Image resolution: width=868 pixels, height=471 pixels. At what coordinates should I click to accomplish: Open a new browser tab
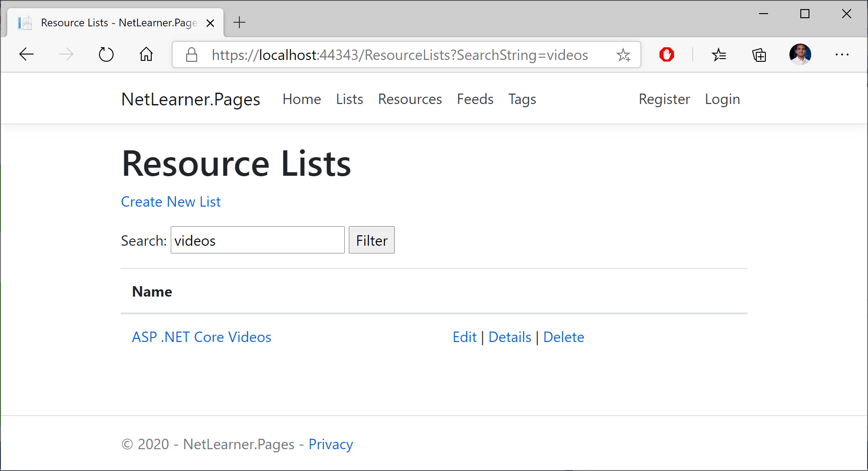coord(239,22)
